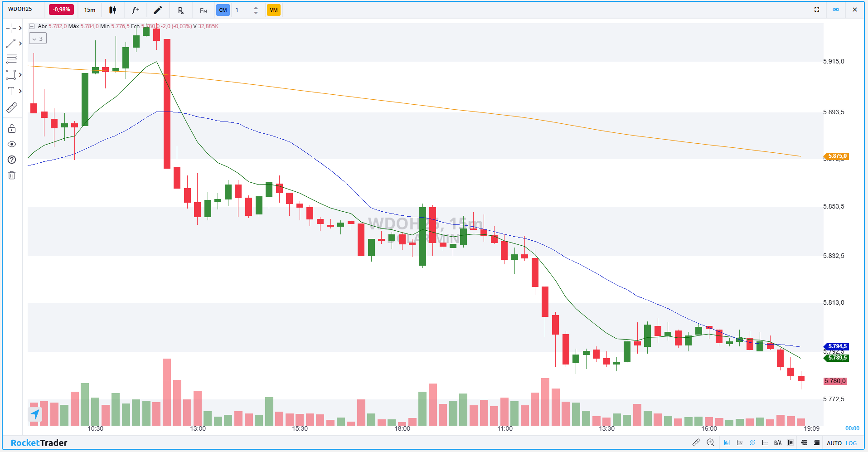Pick the ruler measurement tool
Viewport: 868px width, 452px height.
pos(11,107)
